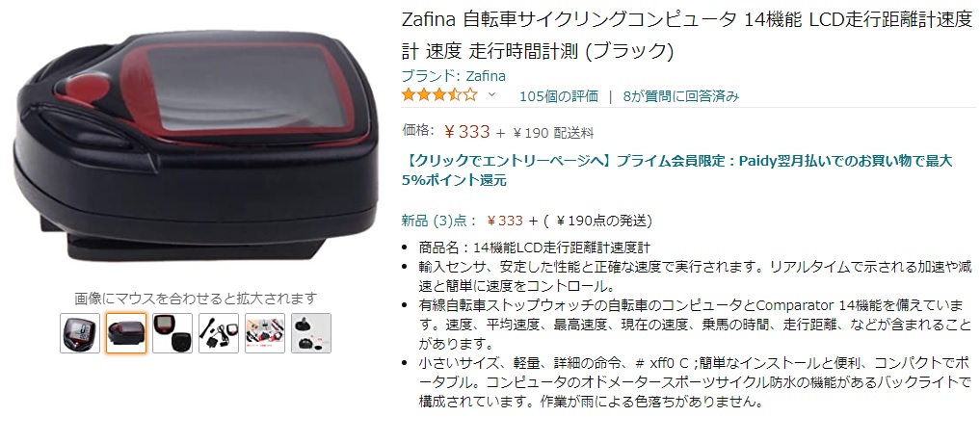Click the ¥190 配送料 shipping text
Image resolution: width=980 pixels, height=443 pixels.
point(553,133)
